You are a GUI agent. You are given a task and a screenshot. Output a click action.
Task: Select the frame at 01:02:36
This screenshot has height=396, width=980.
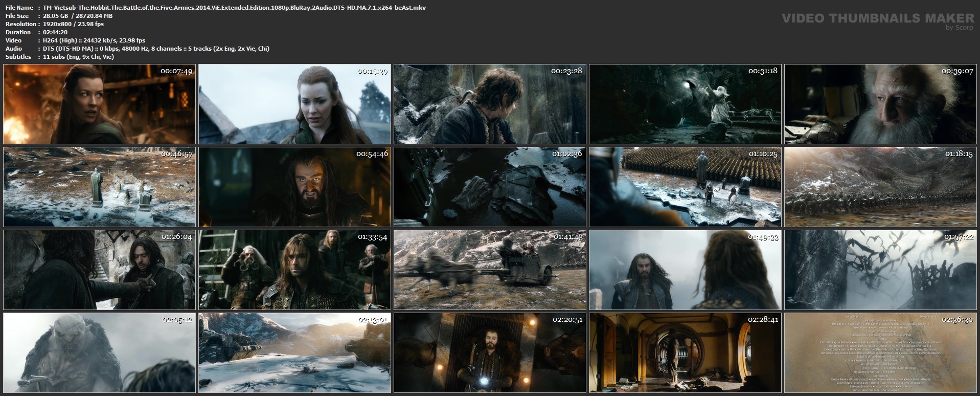490,187
